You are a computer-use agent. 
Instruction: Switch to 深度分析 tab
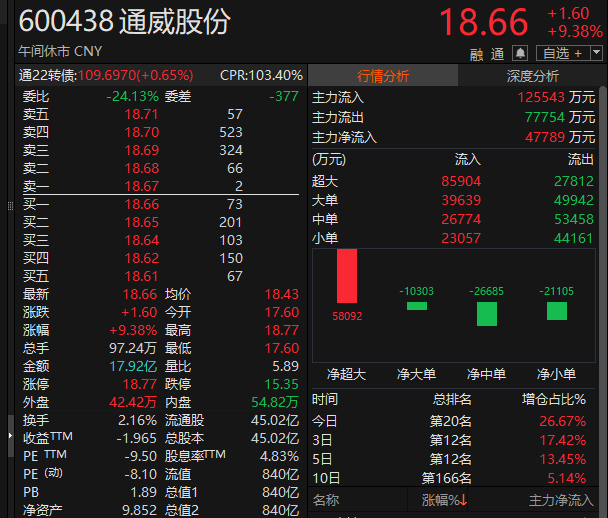click(x=533, y=76)
